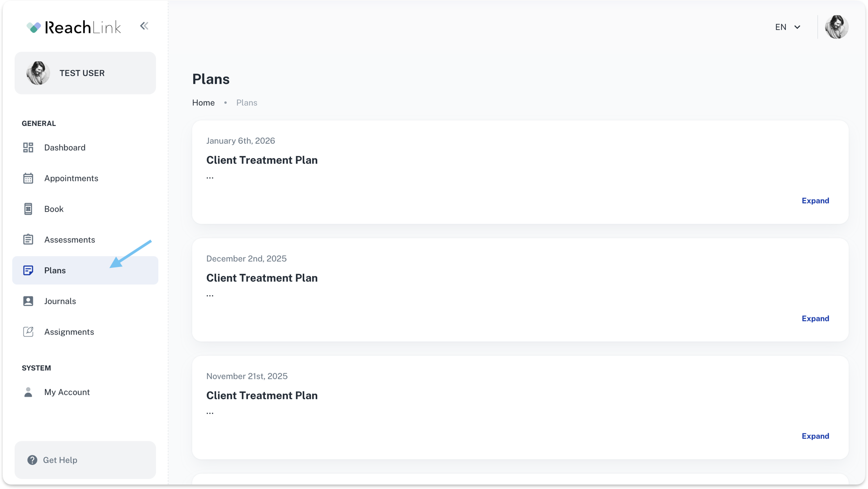The image size is (868, 489).
Task: Click the Appointments calendar icon
Action: click(x=28, y=178)
